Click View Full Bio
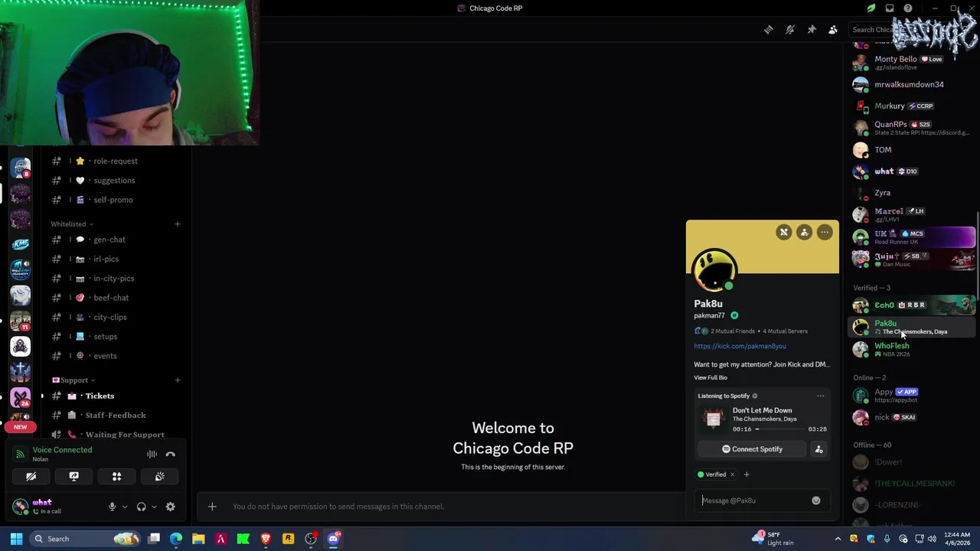Screen dimensions: 980x551 click(x=710, y=377)
